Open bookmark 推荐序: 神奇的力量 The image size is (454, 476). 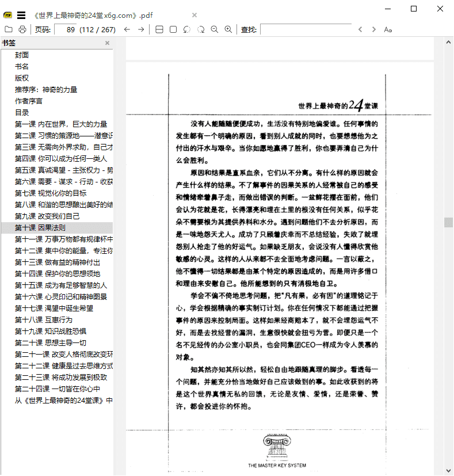[46, 90]
